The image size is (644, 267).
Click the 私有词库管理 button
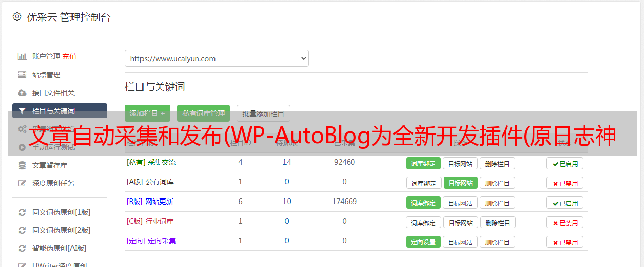[203, 113]
